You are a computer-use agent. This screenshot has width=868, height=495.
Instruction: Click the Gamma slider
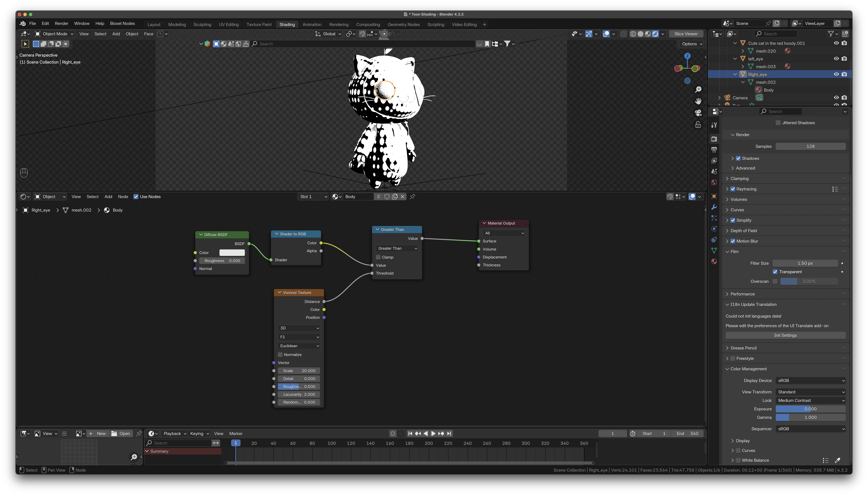pos(811,418)
